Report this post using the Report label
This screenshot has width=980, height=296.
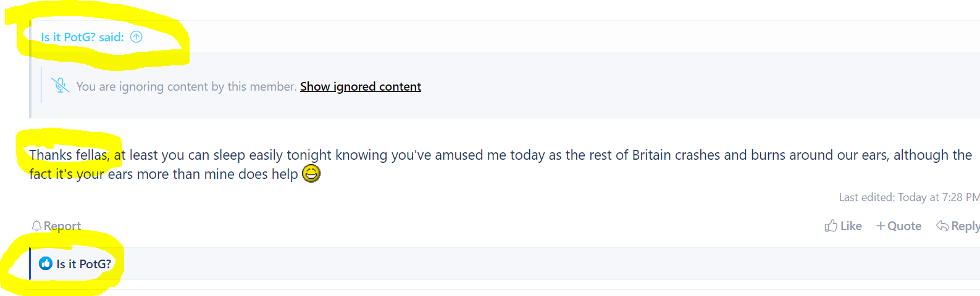[x=62, y=226]
